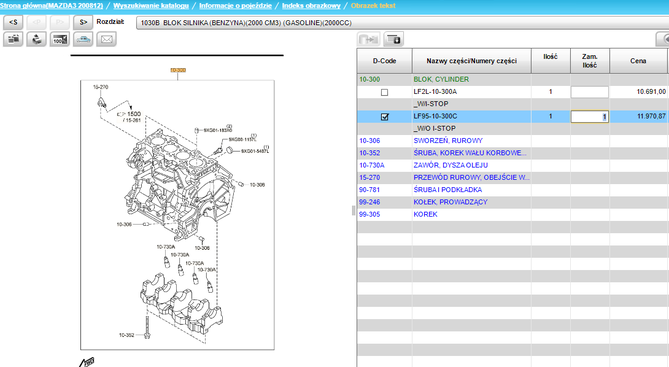Select KOŁEK, PROWADZĄCY entry
669x367 pixels.
pyautogui.click(x=451, y=202)
